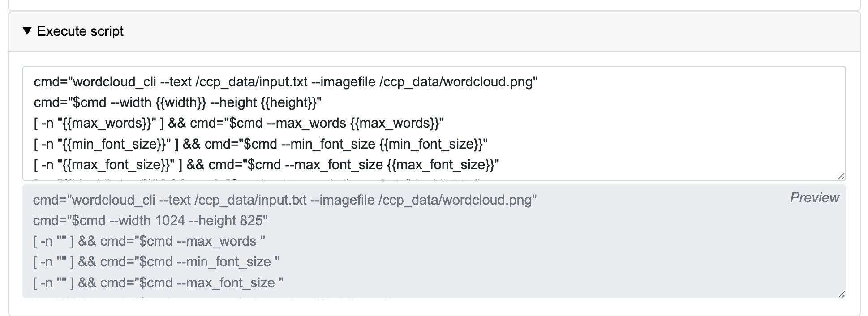Click the italic Preview label
The width and height of the screenshot is (868, 316).
pos(814,197)
